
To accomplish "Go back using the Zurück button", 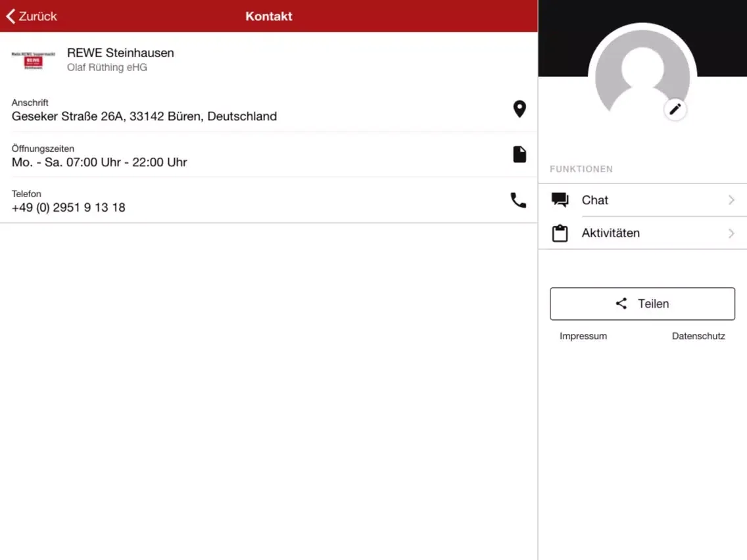I will (32, 16).
